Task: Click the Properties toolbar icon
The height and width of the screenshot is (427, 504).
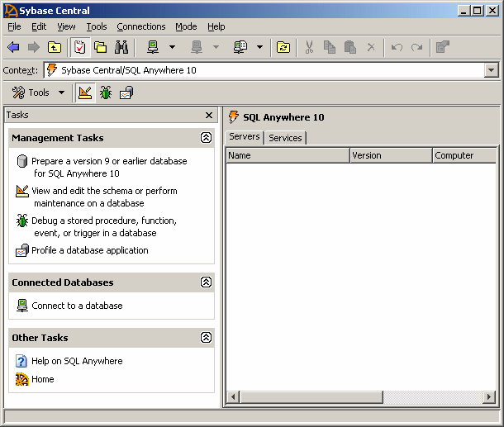Action: click(443, 47)
